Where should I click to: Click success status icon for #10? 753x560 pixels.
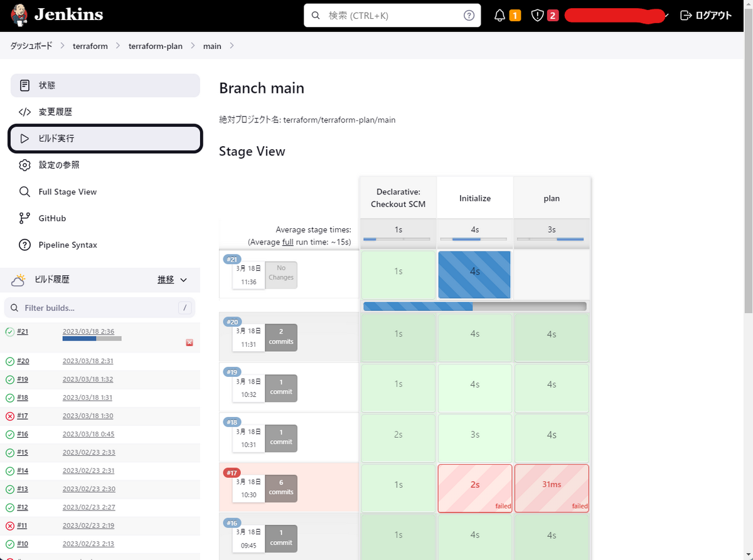[x=9, y=543]
